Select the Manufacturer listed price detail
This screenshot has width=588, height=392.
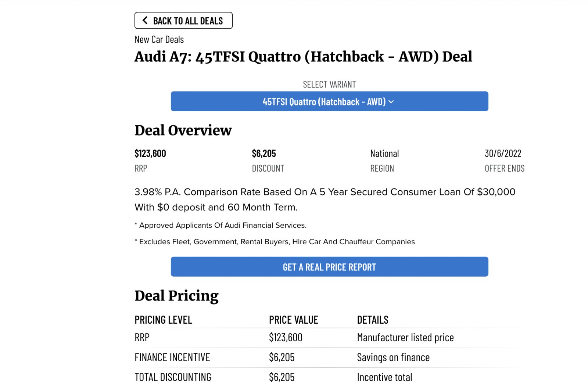pyautogui.click(x=405, y=337)
